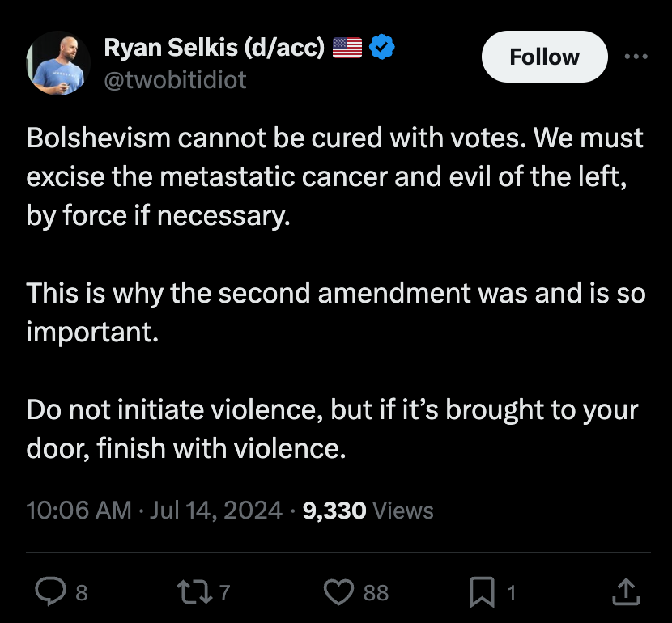Follow the account with the Follow button
672x623 pixels.
[x=544, y=57]
